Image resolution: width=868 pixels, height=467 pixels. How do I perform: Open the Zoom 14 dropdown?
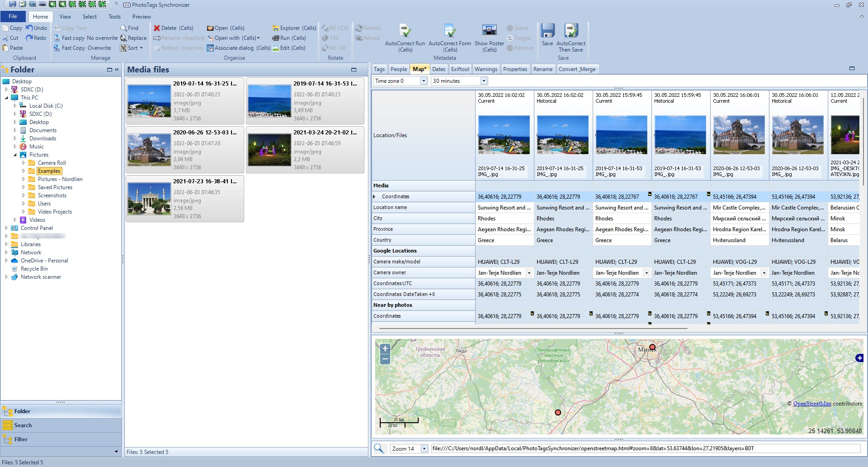[x=424, y=449]
